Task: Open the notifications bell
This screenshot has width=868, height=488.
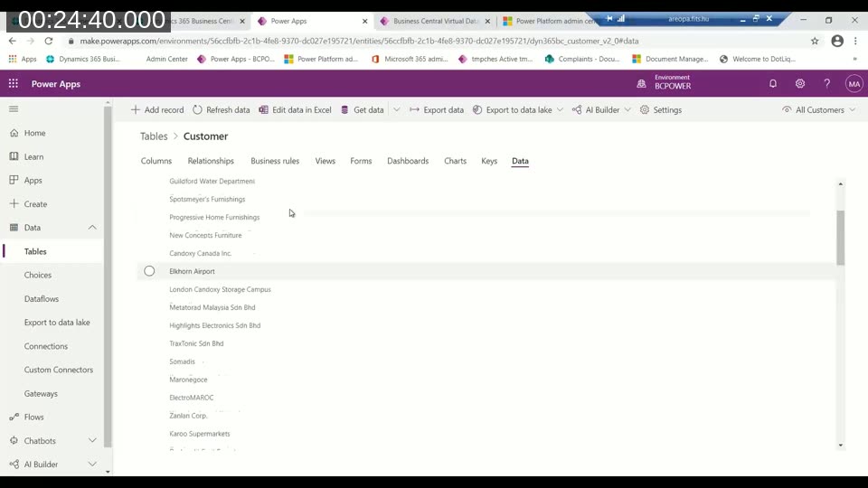Action: click(773, 83)
